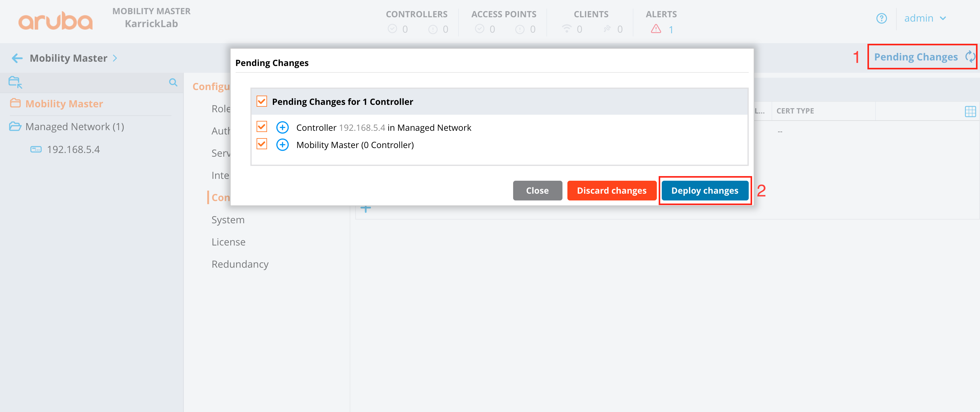The width and height of the screenshot is (980, 412).
Task: Expand Mobility Master (0 Controller) plus icon
Action: pos(282,145)
